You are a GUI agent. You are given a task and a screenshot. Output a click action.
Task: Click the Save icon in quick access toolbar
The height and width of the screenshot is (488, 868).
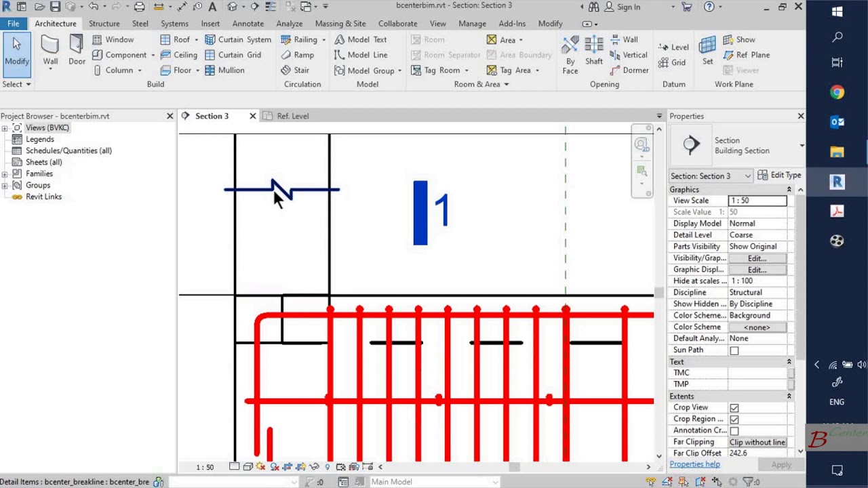tap(55, 7)
